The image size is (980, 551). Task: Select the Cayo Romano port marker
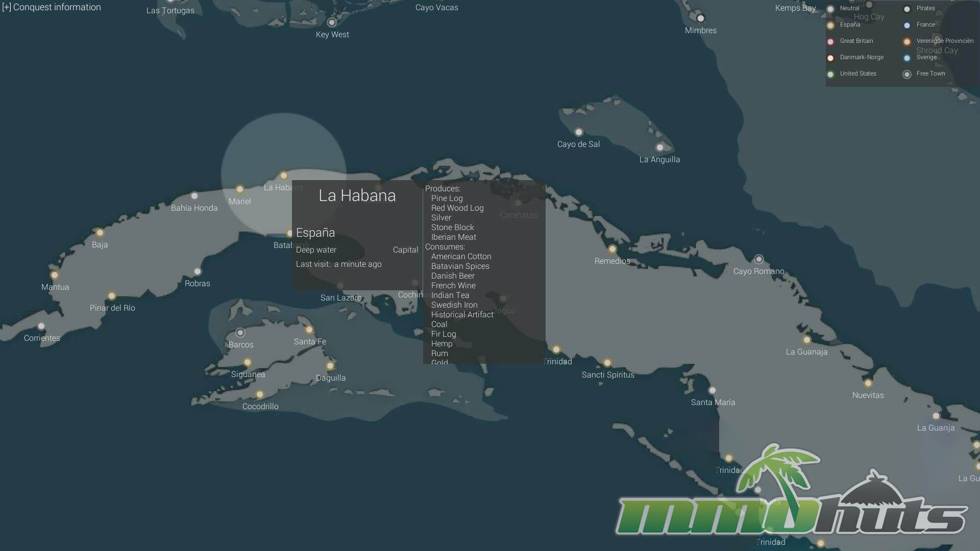[x=759, y=259]
